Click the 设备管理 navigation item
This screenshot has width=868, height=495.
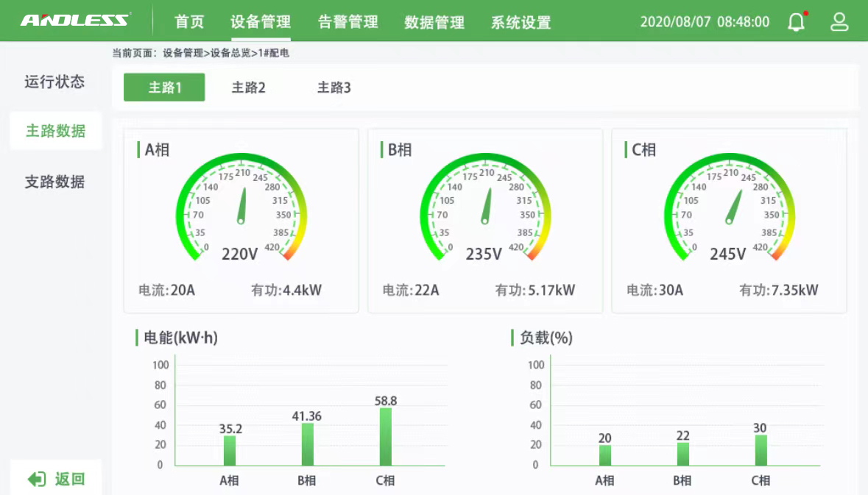coord(261,22)
